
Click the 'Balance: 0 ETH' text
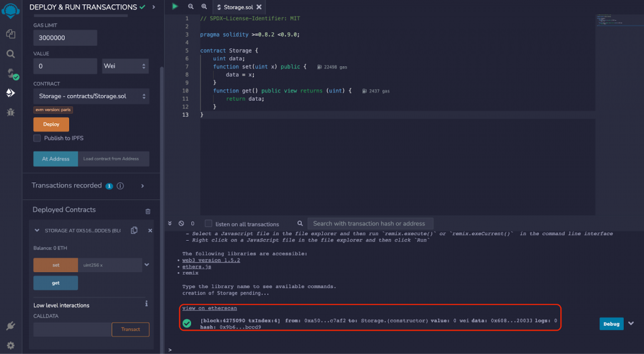[50, 248]
